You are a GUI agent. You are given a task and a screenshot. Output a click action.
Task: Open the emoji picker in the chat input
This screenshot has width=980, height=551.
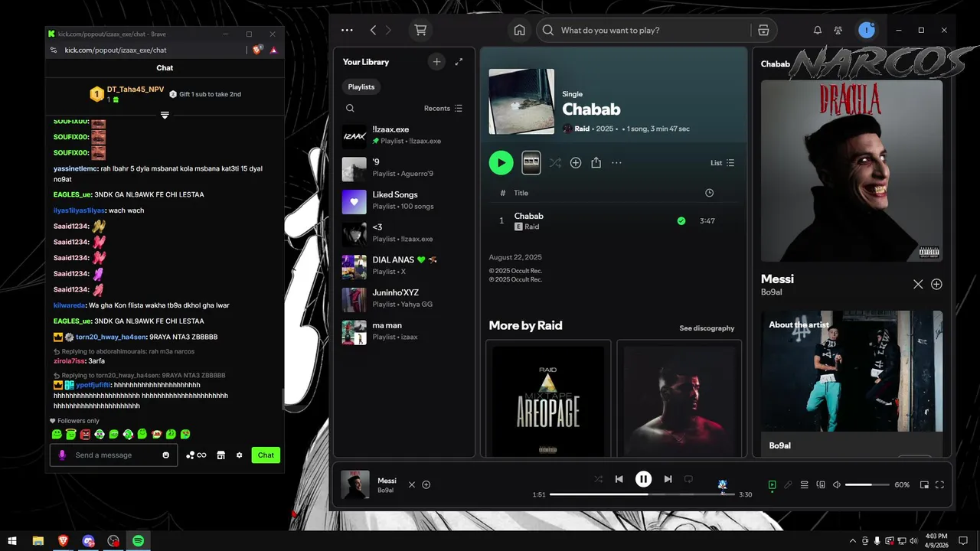point(165,455)
